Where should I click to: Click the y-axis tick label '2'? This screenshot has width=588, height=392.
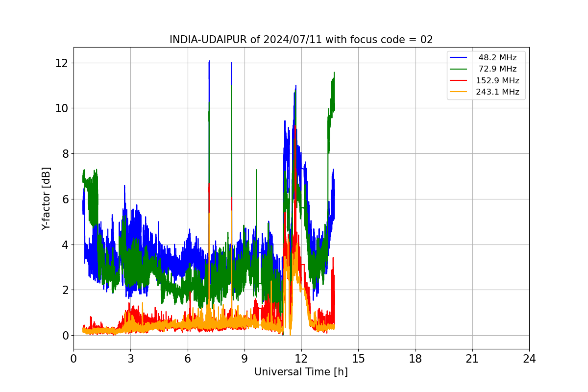(65, 290)
